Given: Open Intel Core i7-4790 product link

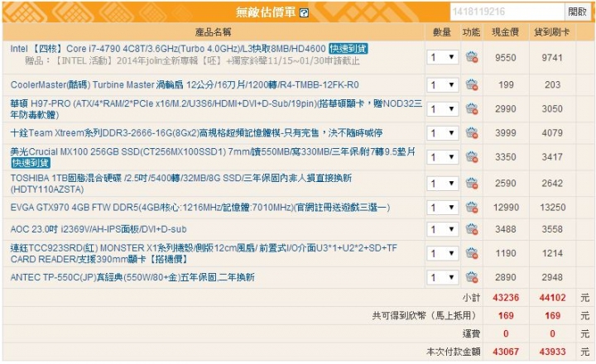Looking at the screenshot, I should pos(167,49).
